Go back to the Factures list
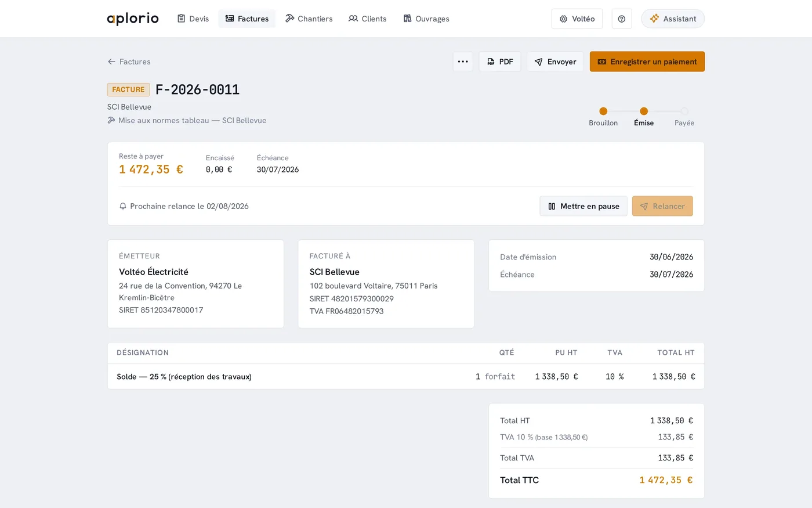This screenshot has height=508, width=812. pos(129,62)
